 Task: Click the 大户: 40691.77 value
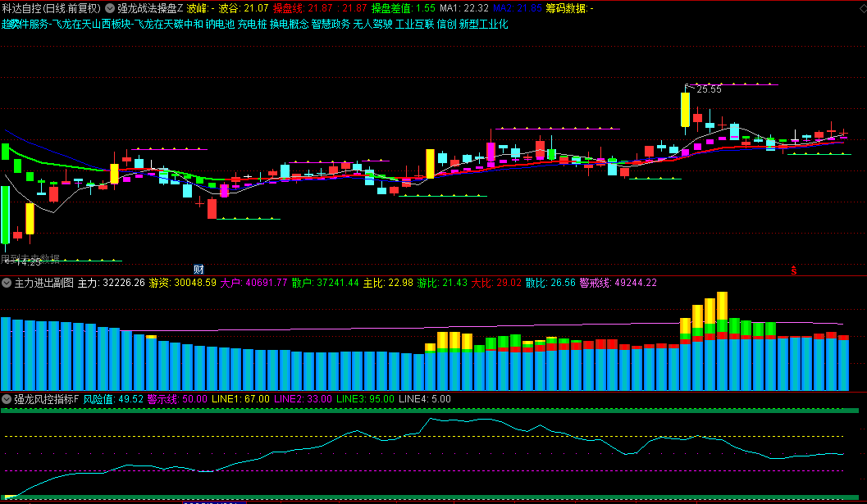(x=253, y=283)
